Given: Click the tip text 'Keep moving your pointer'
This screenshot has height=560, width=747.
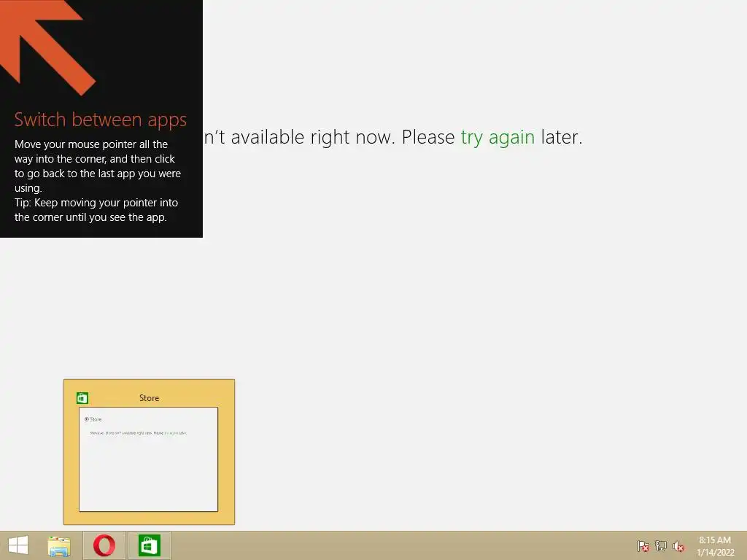Looking at the screenshot, I should pyautogui.click(x=89, y=203).
